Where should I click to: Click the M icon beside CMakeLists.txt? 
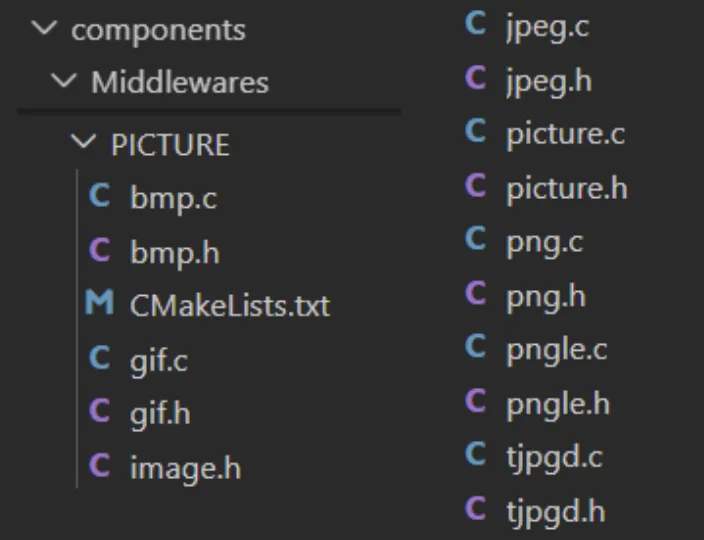coord(99,302)
